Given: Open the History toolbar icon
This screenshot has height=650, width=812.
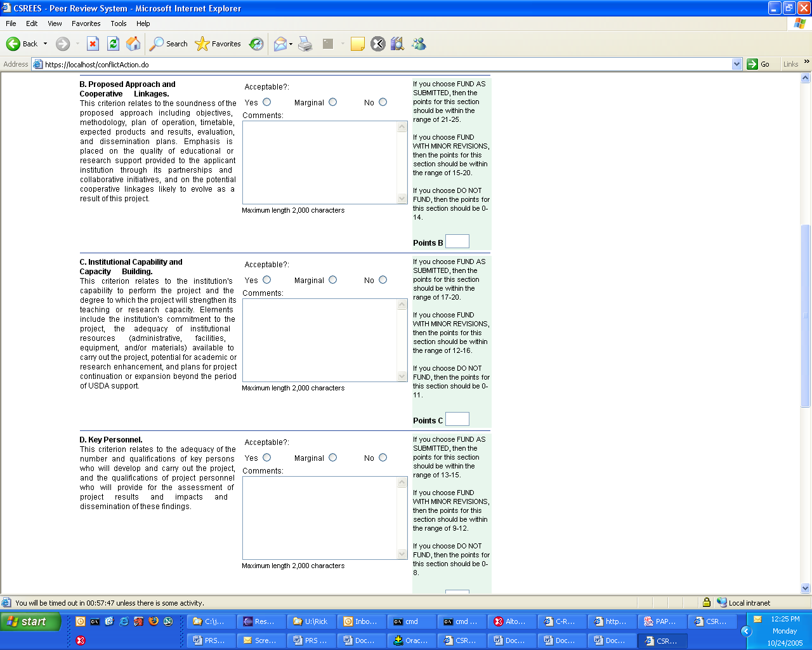Looking at the screenshot, I should [x=256, y=44].
